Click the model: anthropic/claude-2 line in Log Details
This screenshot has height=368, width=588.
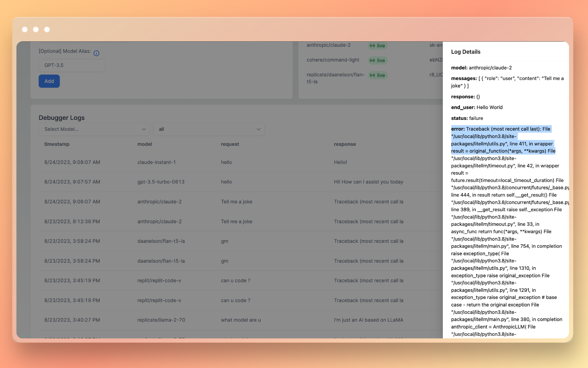tap(482, 68)
